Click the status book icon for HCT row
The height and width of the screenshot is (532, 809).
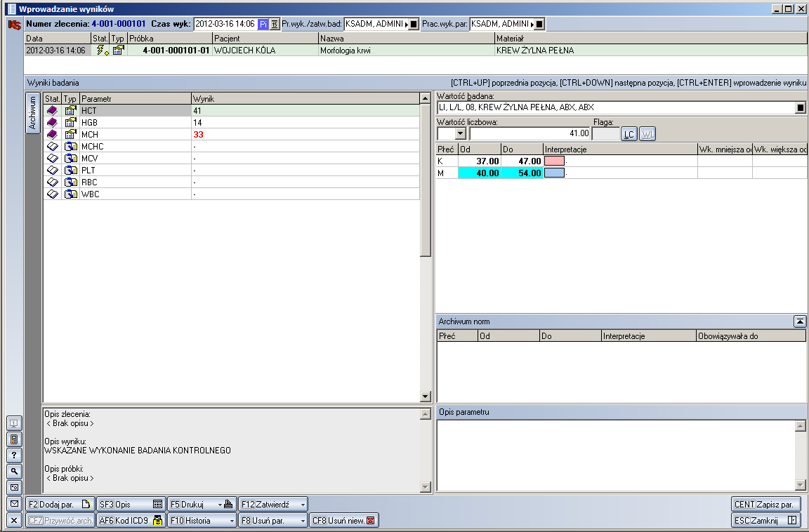pos(52,111)
